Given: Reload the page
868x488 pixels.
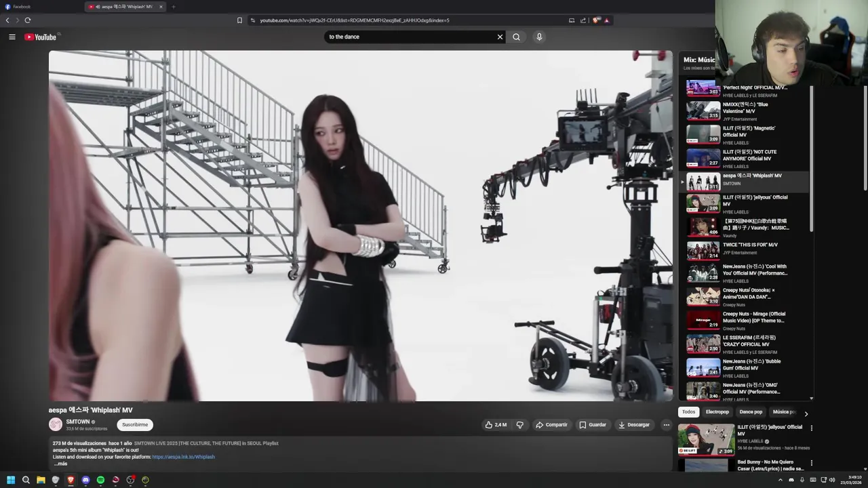Looking at the screenshot, I should click(x=28, y=20).
